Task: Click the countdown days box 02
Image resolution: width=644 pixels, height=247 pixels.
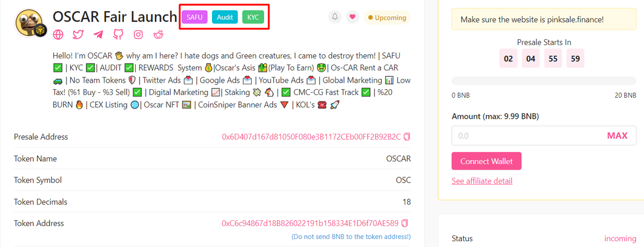Action: click(508, 59)
